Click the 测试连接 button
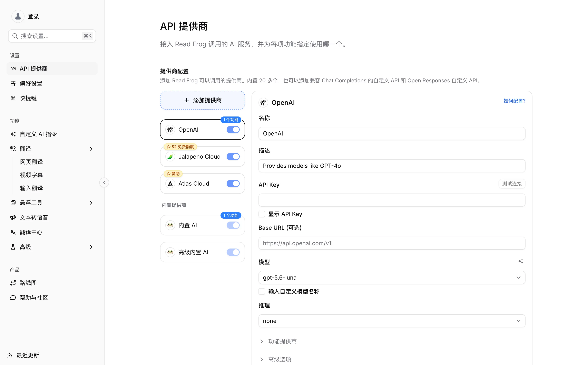Viewport: 588px width, 365px height. pyautogui.click(x=512, y=184)
